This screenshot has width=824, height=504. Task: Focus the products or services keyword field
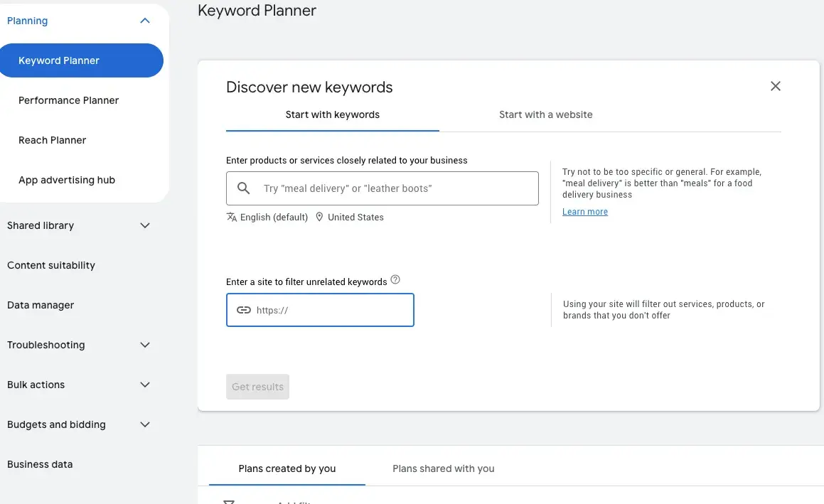[382, 188]
